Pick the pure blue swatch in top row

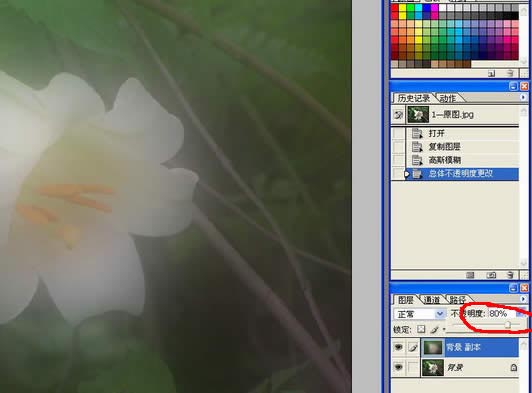coord(427,8)
